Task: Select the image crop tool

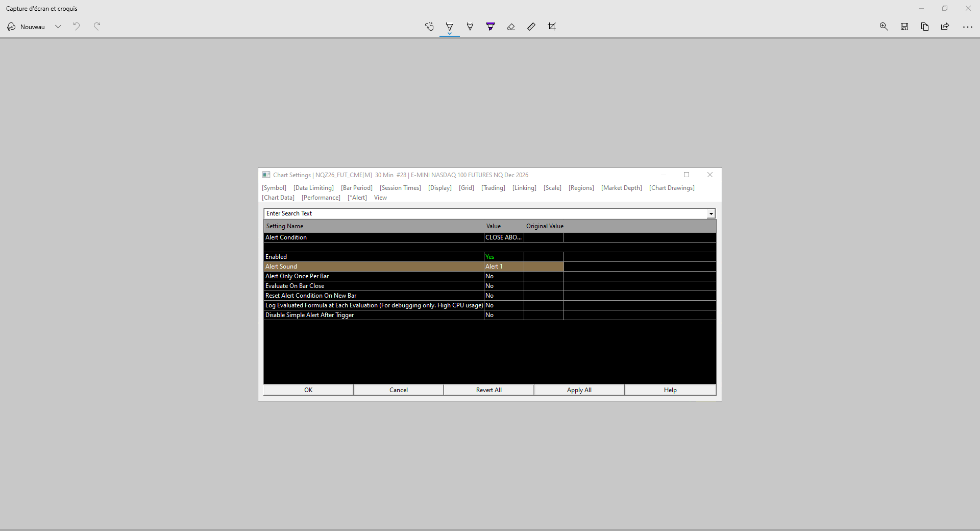Action: (x=552, y=27)
